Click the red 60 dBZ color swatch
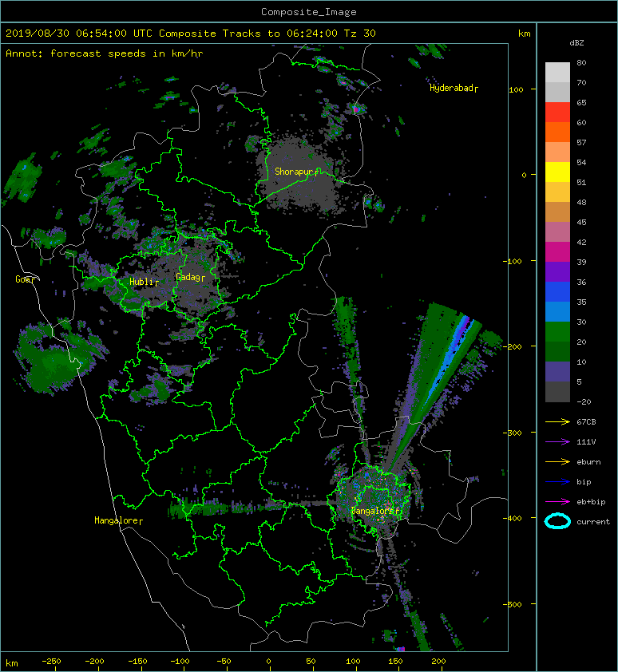The image size is (618, 672). [557, 113]
